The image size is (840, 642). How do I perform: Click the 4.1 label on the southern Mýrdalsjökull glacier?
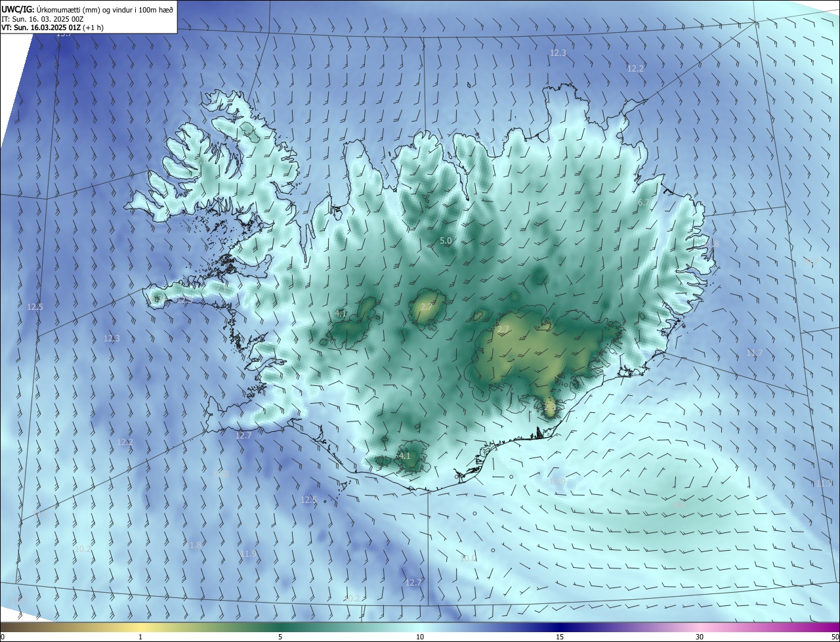pos(405,456)
